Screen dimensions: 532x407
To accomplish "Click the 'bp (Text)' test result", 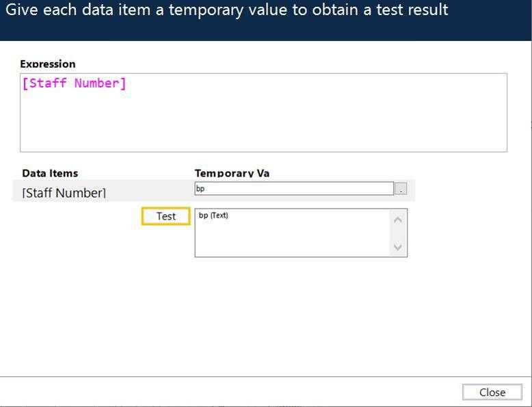I will (213, 215).
